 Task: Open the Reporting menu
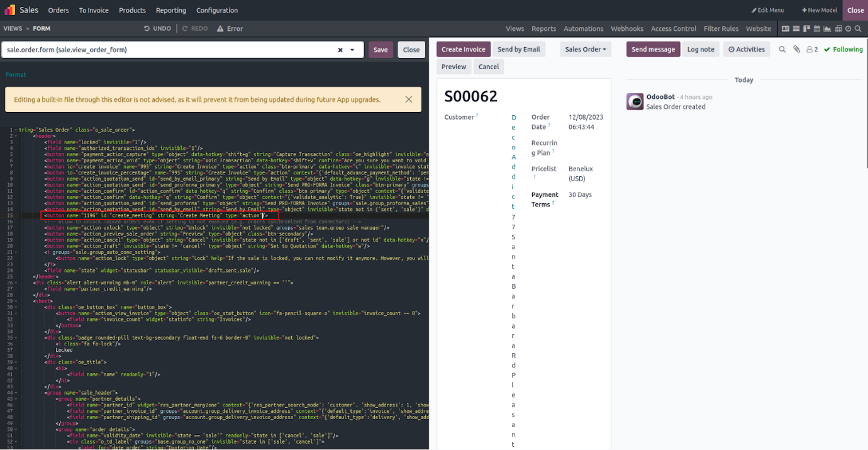coord(170,10)
